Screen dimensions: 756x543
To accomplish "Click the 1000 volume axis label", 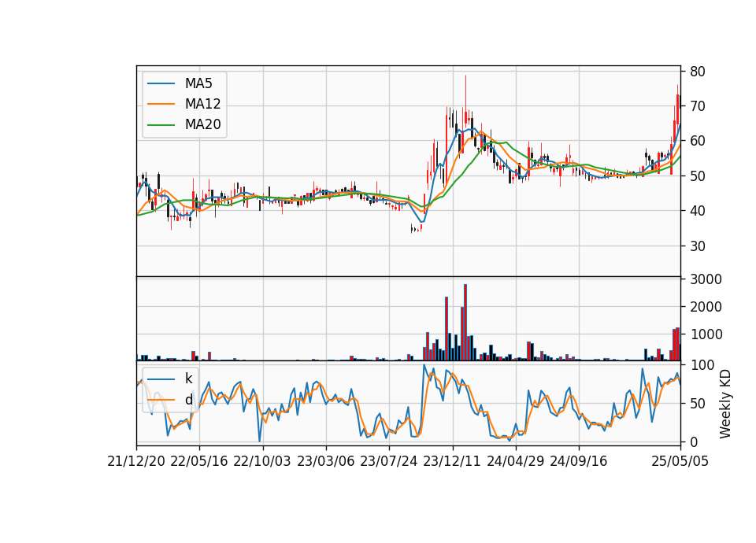I will pos(706,334).
